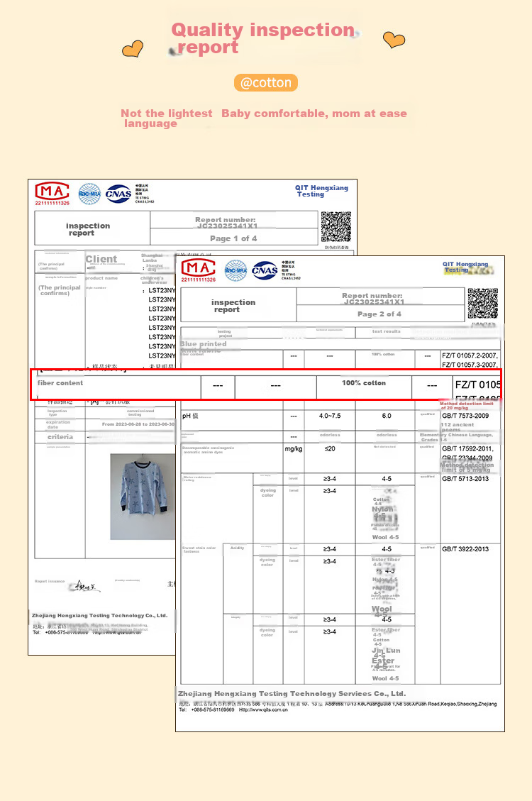Click 'FZ/T 01057.2-2007' standard reference

[x=470, y=355]
